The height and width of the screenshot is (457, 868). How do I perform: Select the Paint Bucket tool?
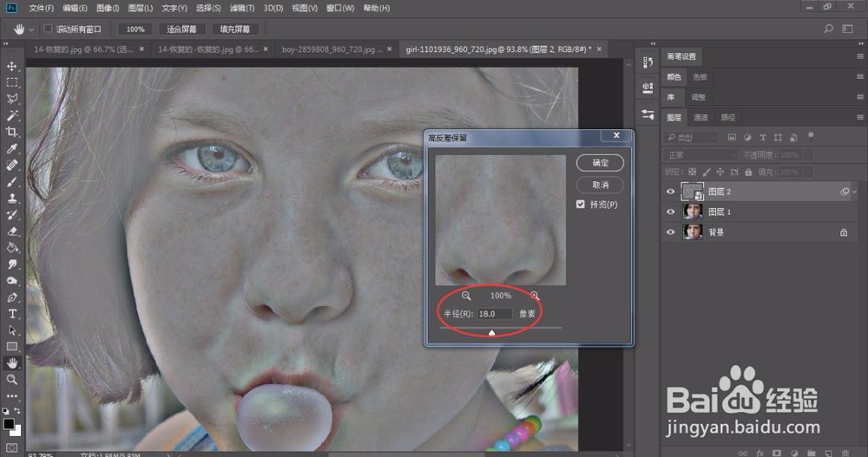tap(11, 248)
